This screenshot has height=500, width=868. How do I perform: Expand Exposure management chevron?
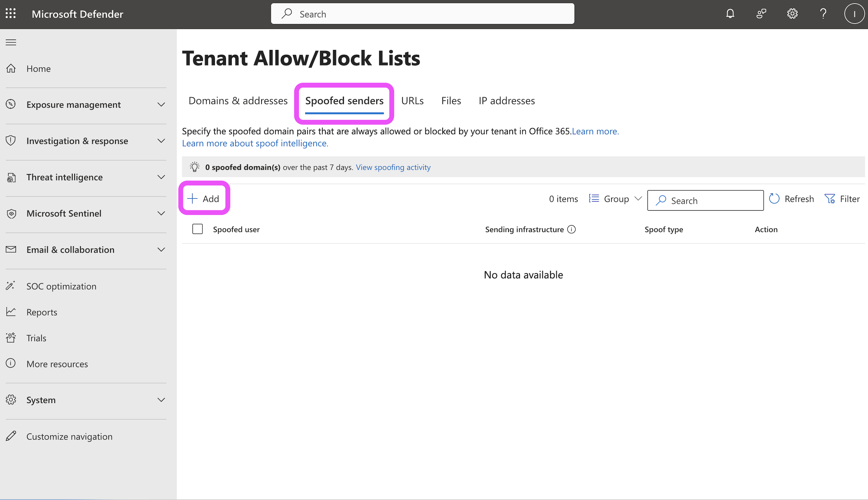point(161,104)
